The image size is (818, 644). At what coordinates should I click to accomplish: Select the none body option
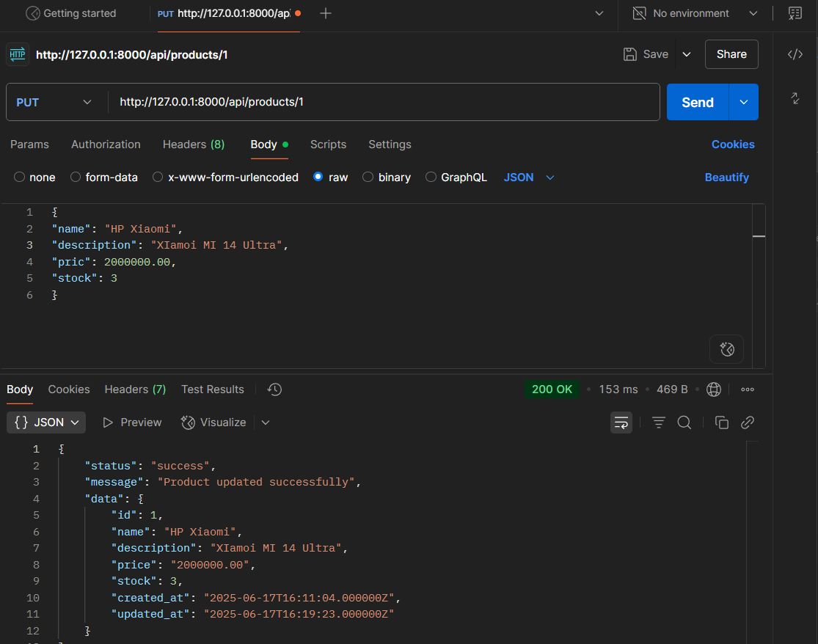[34, 178]
